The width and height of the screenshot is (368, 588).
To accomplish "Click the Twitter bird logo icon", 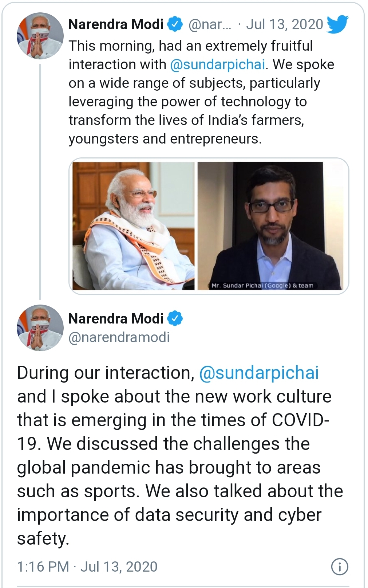I will pyautogui.click(x=337, y=24).
